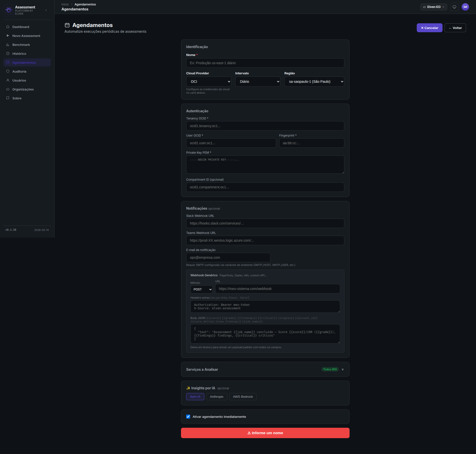Image resolution: width=476 pixels, height=454 pixels.
Task: Click the v0.4.30 version label
Action: pos(11,230)
